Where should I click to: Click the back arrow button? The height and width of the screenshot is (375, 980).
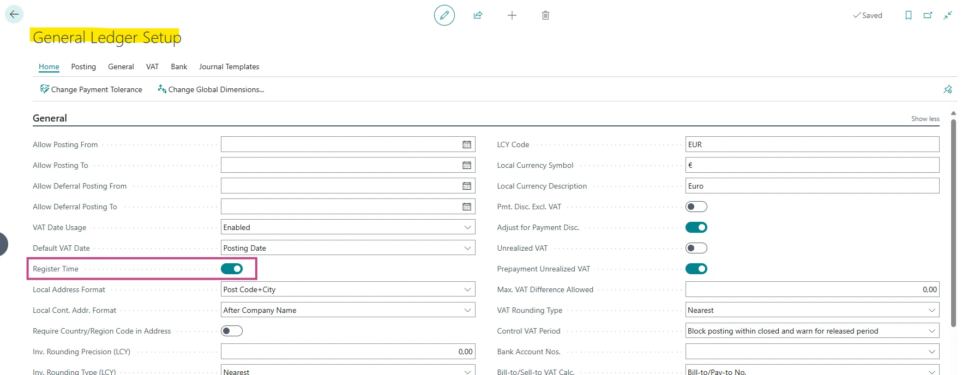pyautogui.click(x=14, y=15)
